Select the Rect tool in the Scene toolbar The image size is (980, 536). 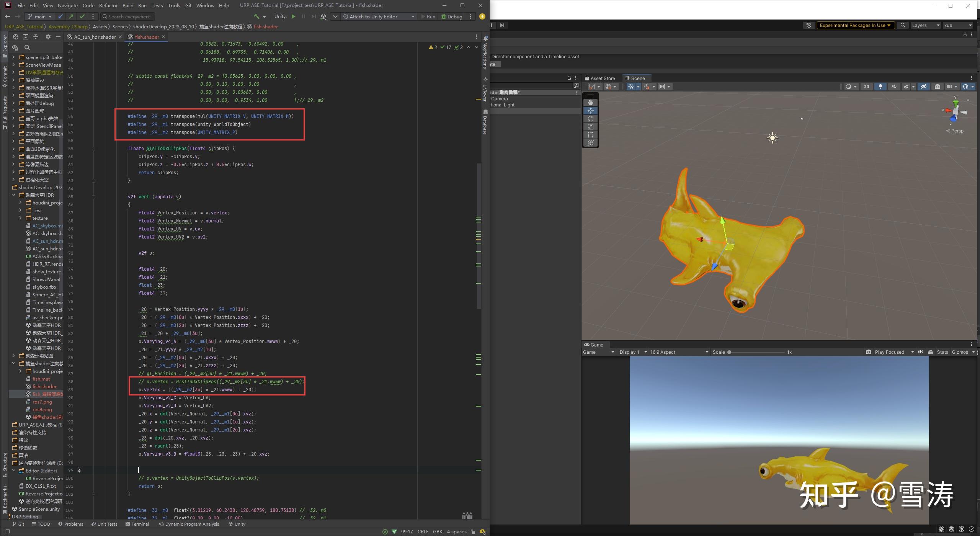(591, 135)
